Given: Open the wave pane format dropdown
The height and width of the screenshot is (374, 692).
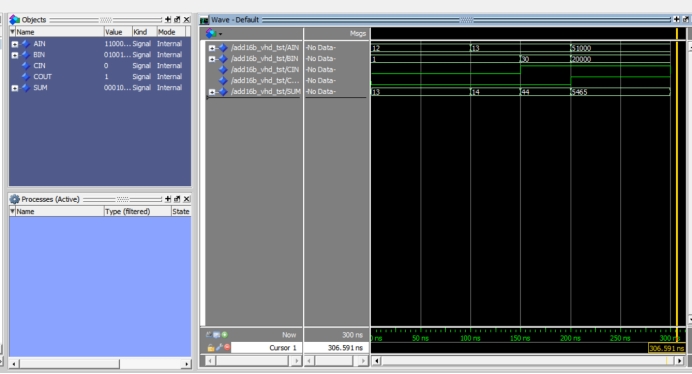Looking at the screenshot, I should [214, 34].
